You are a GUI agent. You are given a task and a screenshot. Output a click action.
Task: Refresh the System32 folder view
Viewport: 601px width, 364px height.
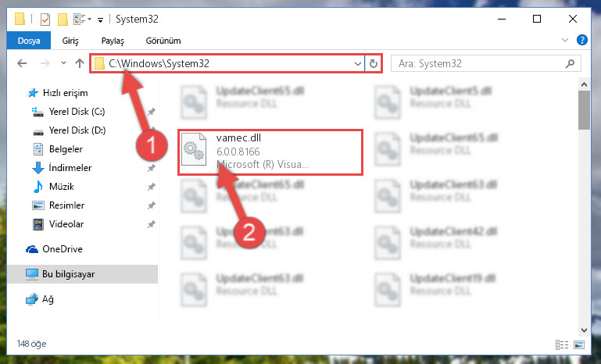[374, 63]
